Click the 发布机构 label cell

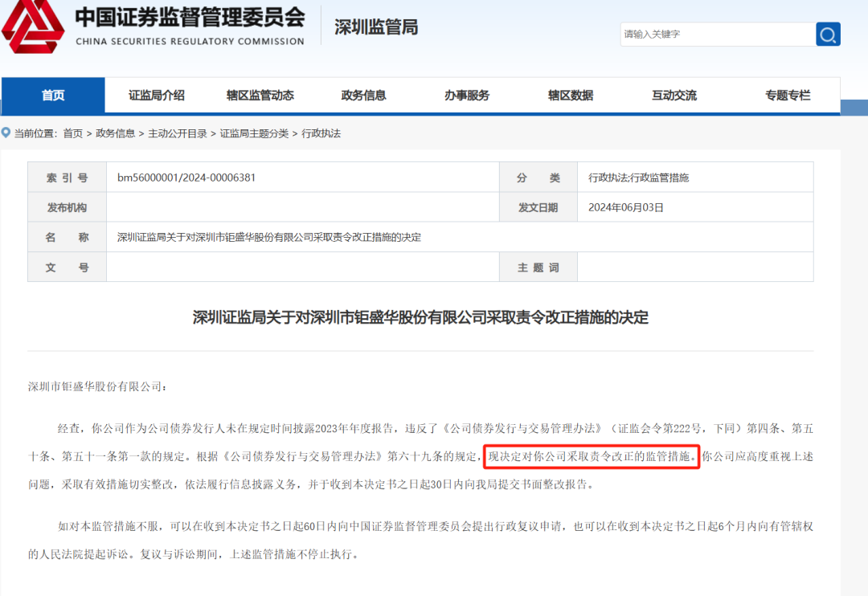(67, 207)
